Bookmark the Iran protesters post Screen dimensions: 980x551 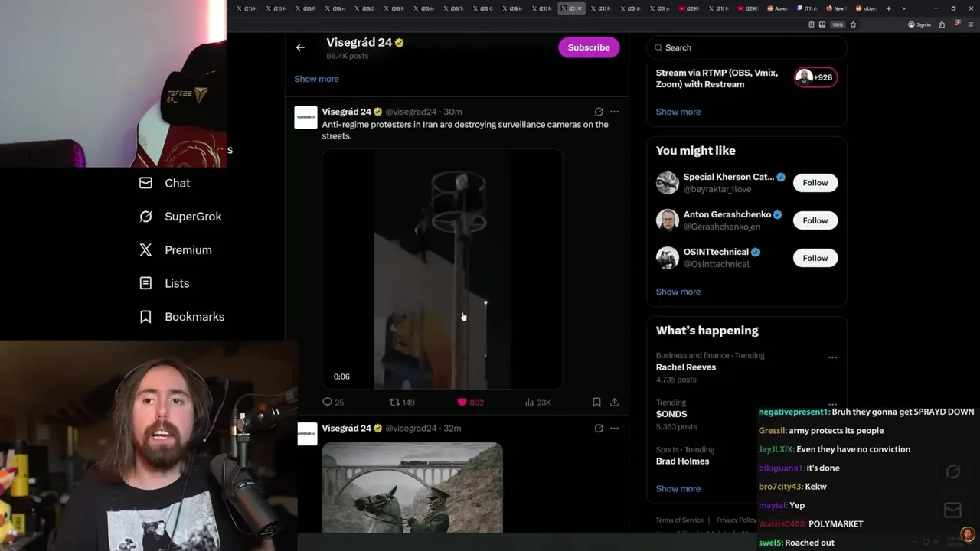596,402
